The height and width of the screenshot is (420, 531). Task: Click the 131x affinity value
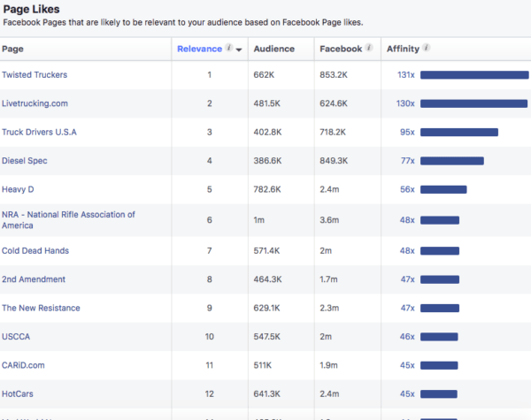point(405,75)
